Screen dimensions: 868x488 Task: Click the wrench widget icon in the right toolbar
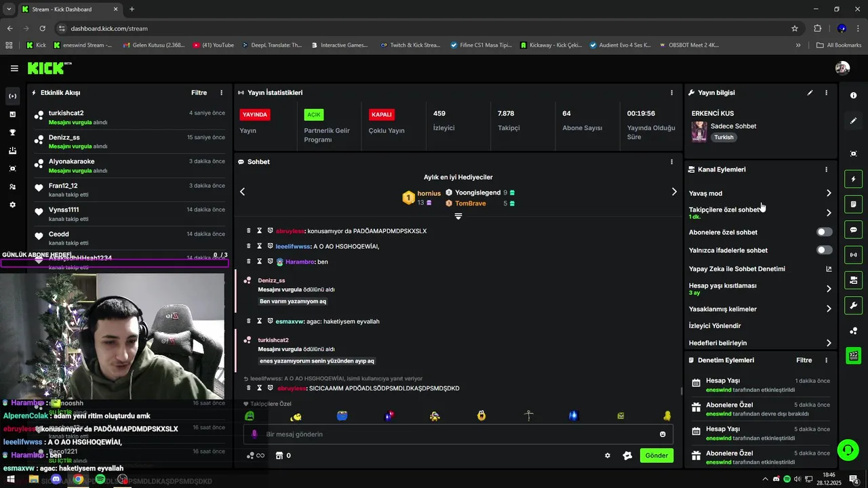click(854, 305)
